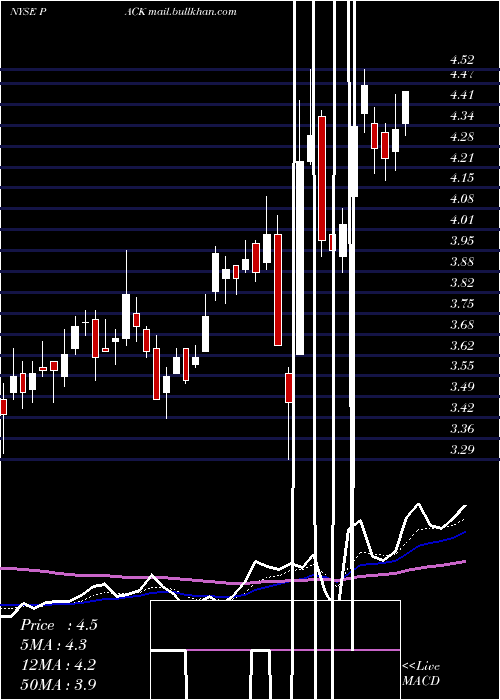The image size is (500, 700).
Task: Click the 4.21 price axis label
Action: coord(462,157)
